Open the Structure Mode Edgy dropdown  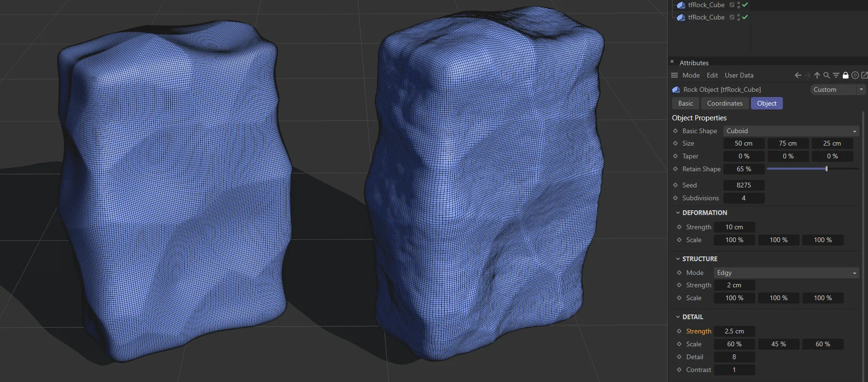[786, 273]
